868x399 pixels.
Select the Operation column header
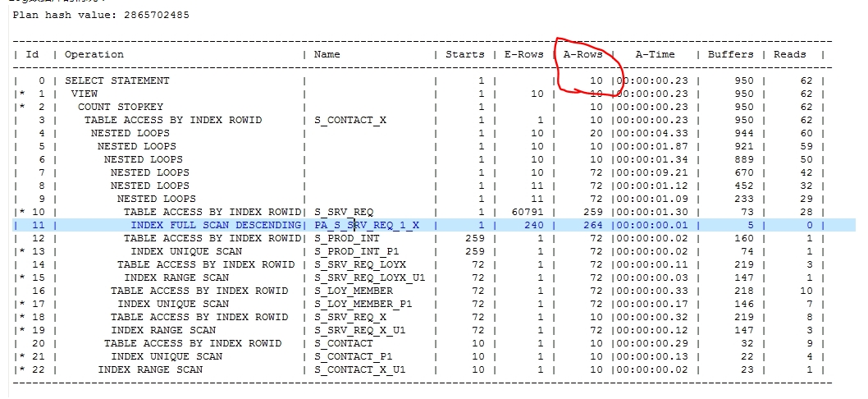coord(94,54)
